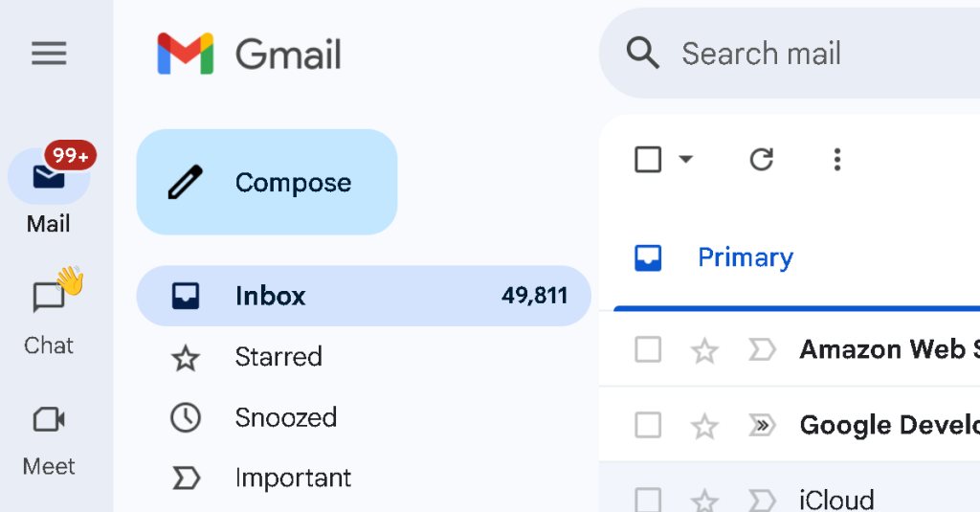This screenshot has width=980, height=512.
Task: Refresh the inbox
Action: point(761,160)
